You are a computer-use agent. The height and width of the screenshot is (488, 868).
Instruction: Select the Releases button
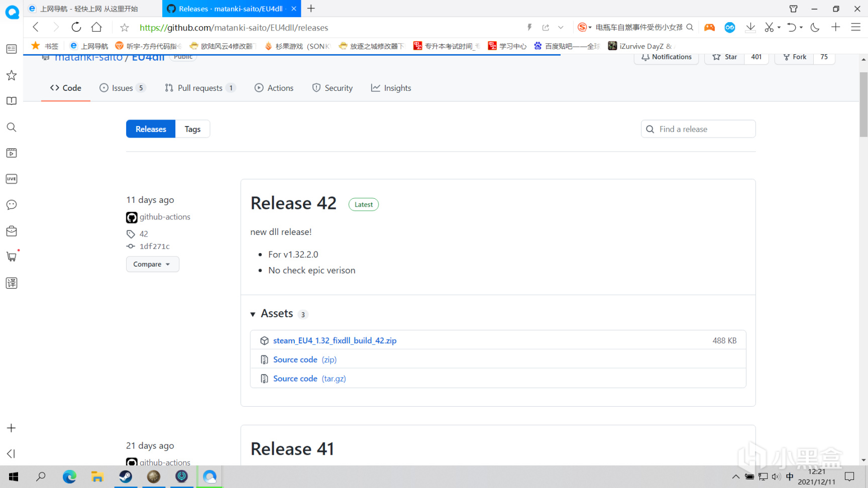click(x=151, y=129)
